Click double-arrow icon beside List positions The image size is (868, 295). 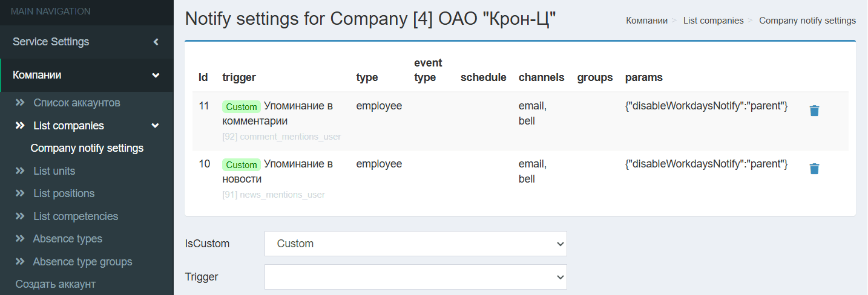[21, 193]
